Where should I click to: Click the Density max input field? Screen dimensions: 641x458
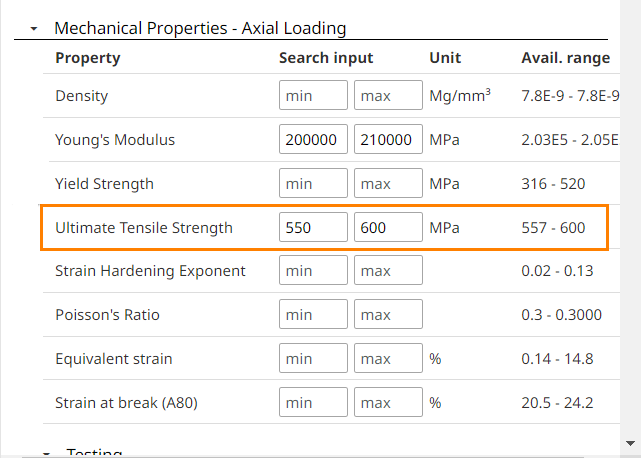click(x=388, y=96)
